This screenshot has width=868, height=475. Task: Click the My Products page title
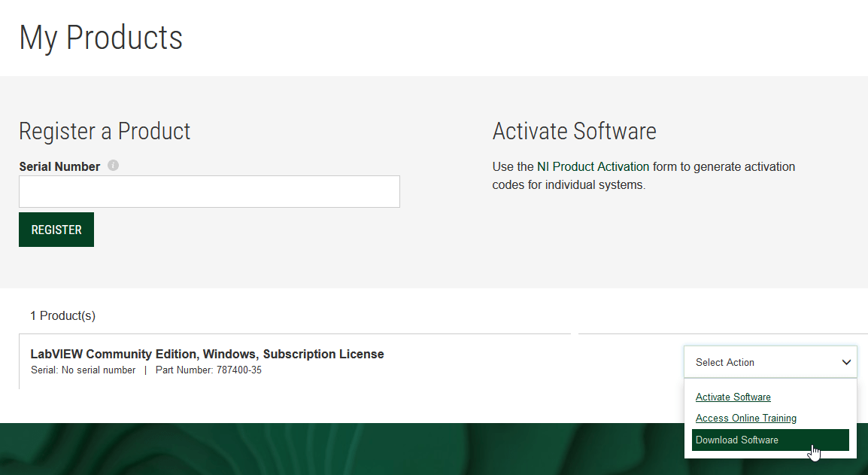(x=101, y=37)
